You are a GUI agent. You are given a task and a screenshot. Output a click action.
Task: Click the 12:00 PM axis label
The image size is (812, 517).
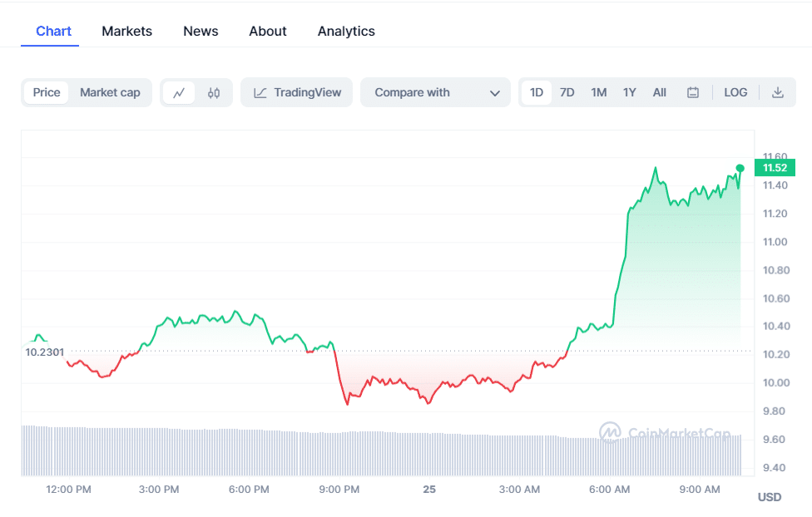click(68, 490)
